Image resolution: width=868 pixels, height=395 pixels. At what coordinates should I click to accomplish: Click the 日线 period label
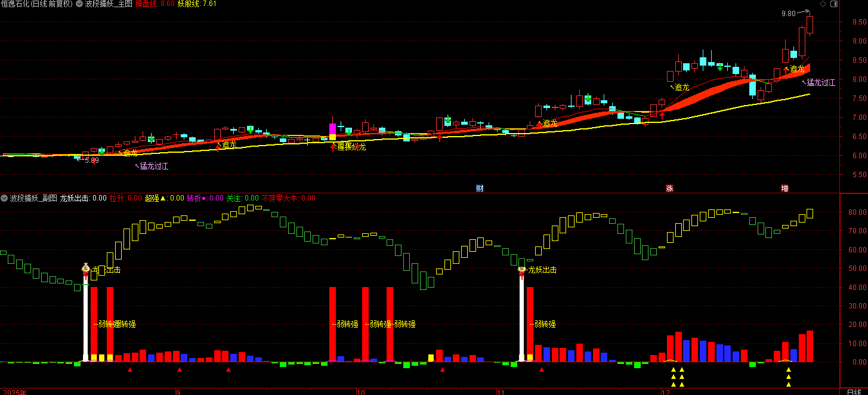pos(853,392)
